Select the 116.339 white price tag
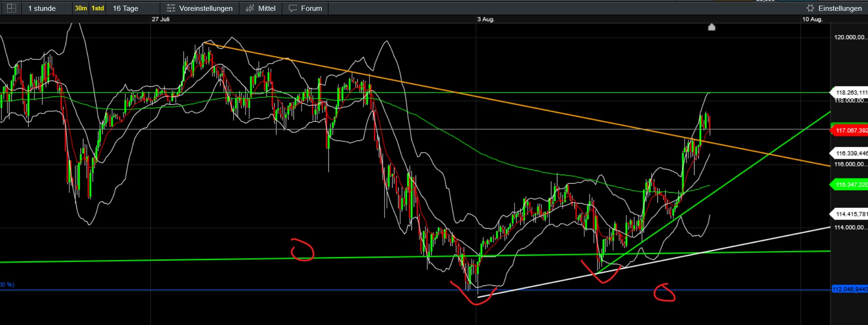868x325 pixels. (x=849, y=153)
